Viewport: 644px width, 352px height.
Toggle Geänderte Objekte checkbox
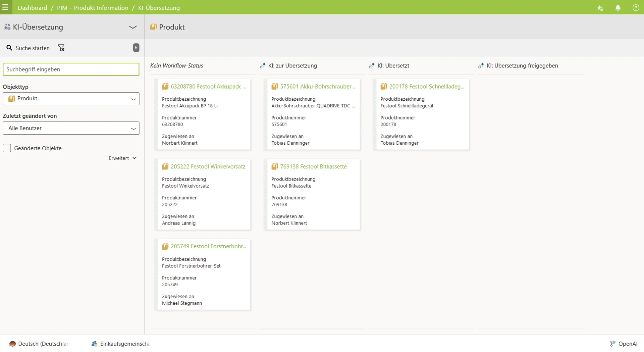coord(7,148)
